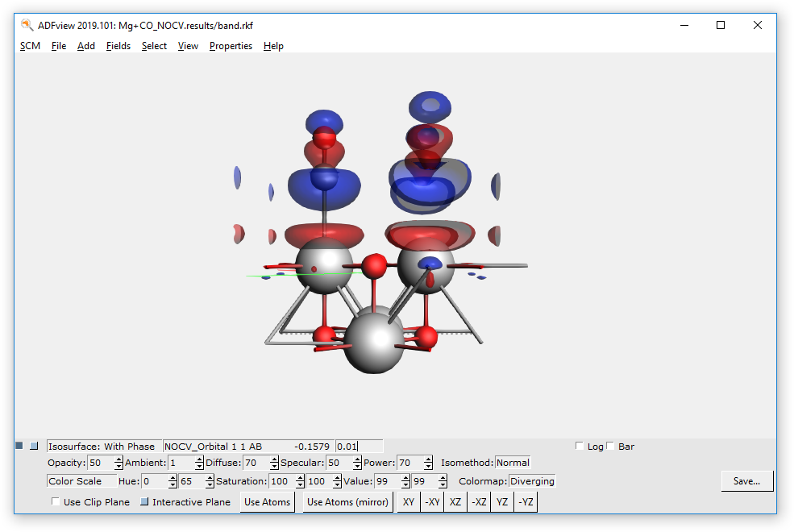The width and height of the screenshot is (794, 532).
Task: Open the Properties menu
Action: click(231, 46)
